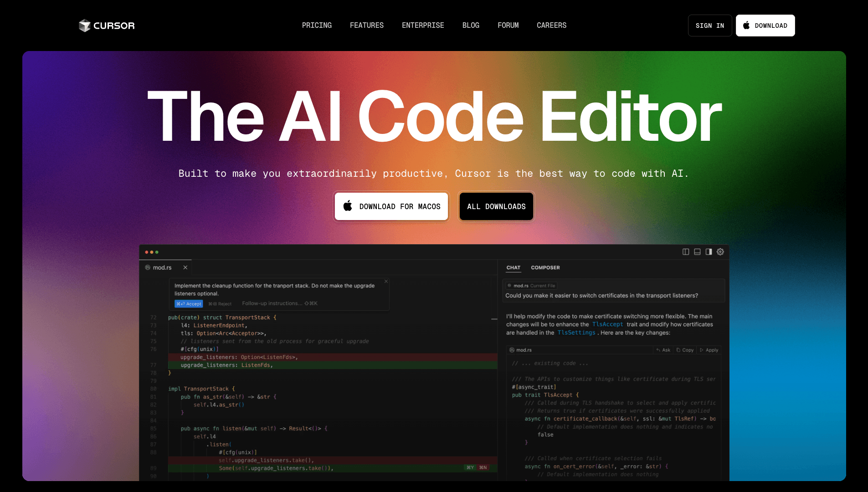Open the Forum nav link
The width and height of the screenshot is (868, 492).
tap(508, 26)
